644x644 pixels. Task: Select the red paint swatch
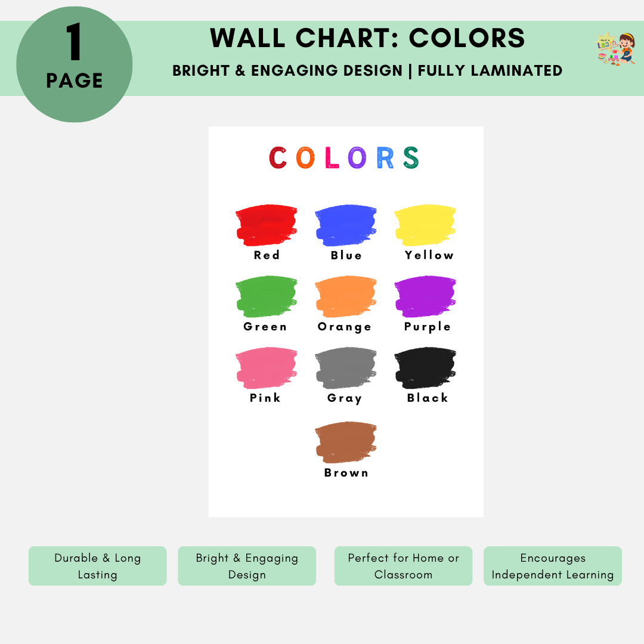coord(266,225)
